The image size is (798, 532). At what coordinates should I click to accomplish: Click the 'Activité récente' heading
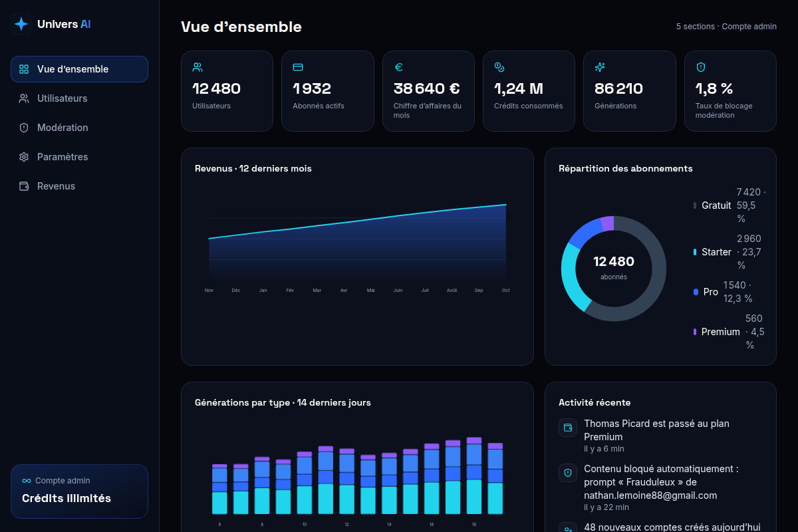[595, 402]
